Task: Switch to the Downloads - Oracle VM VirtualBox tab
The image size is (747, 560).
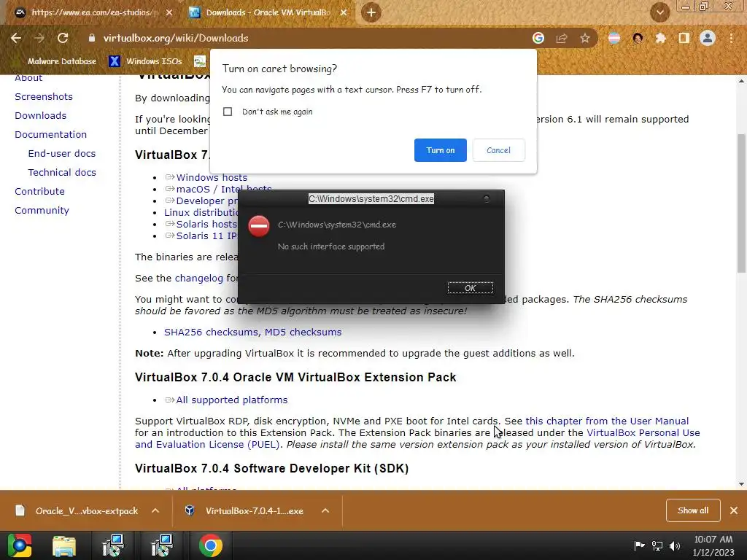Action: (x=267, y=12)
